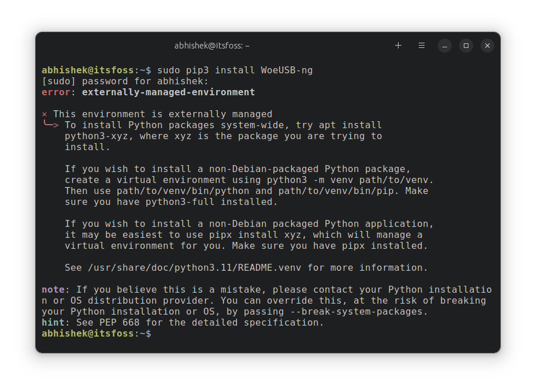Click the red × error marker
536x392 pixels.
(46, 114)
